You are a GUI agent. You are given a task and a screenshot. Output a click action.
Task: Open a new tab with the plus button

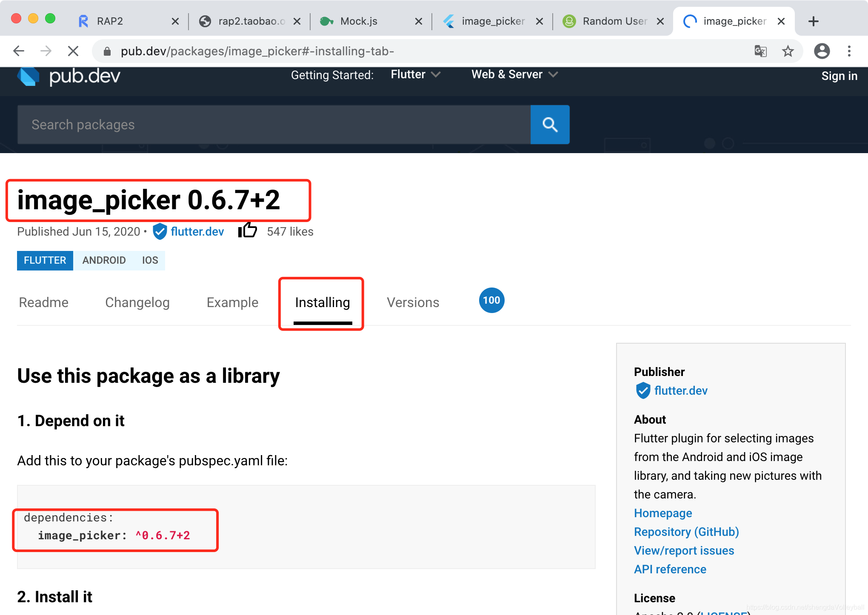click(x=813, y=21)
